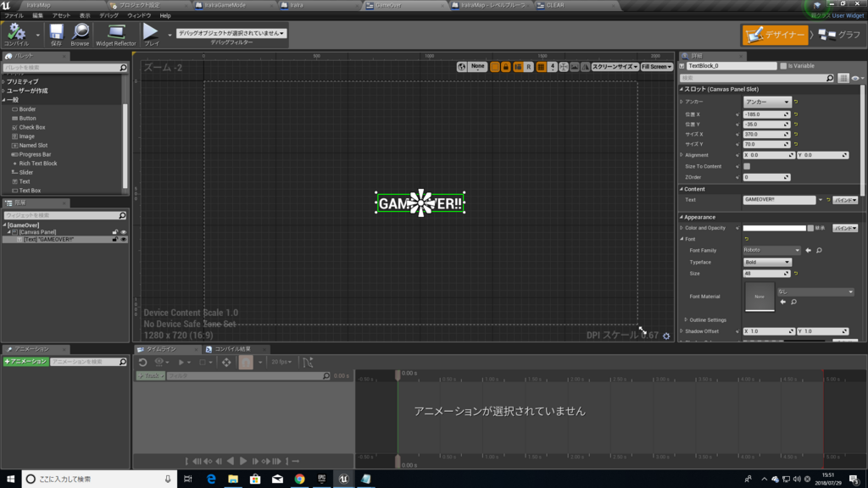Image resolution: width=868 pixels, height=488 pixels.
Task: Open the 20 fps dropdown
Action: point(281,363)
